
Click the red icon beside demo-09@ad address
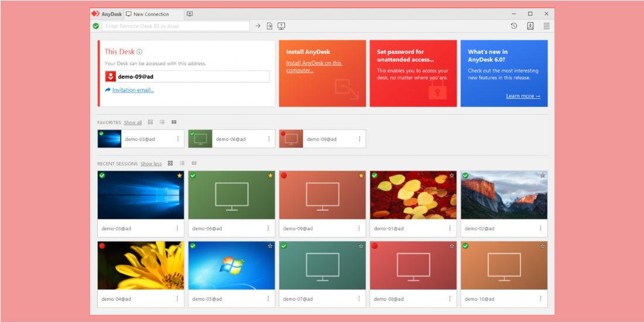pos(111,76)
